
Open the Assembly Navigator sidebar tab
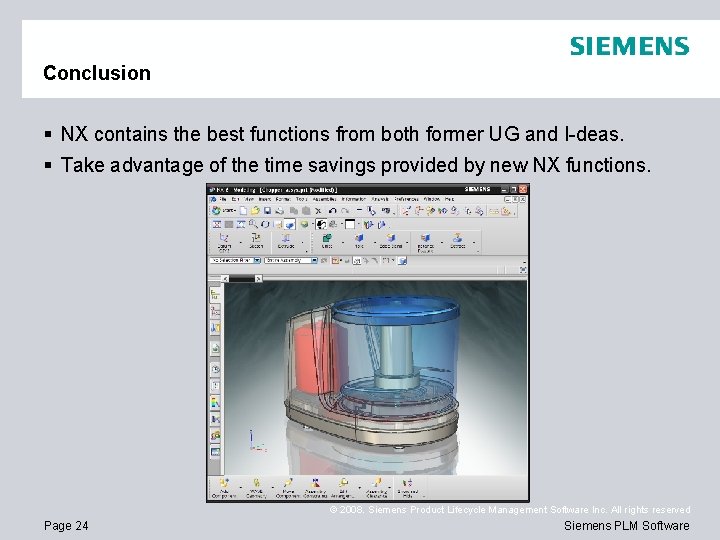(x=215, y=294)
